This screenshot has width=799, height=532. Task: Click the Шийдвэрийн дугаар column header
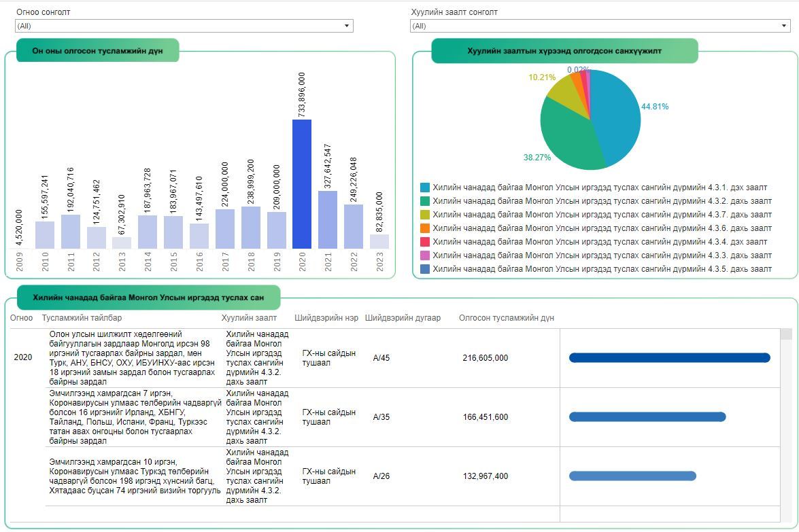tap(403, 318)
